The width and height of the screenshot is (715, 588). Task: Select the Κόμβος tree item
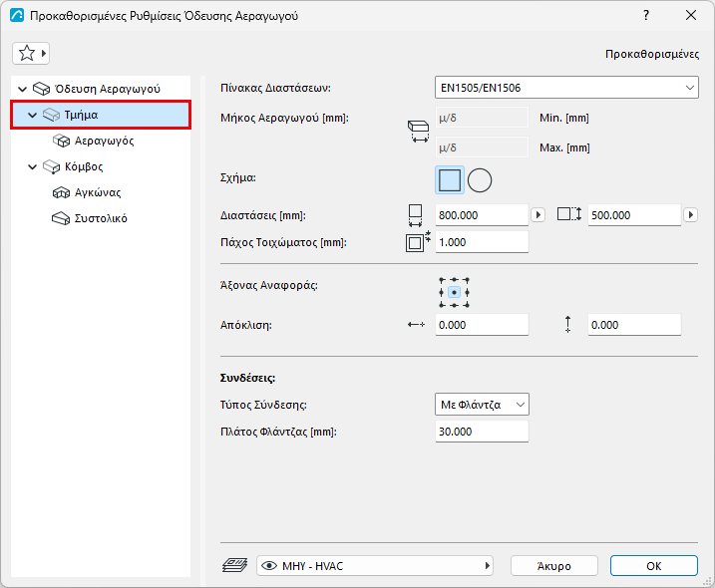[x=84, y=166]
